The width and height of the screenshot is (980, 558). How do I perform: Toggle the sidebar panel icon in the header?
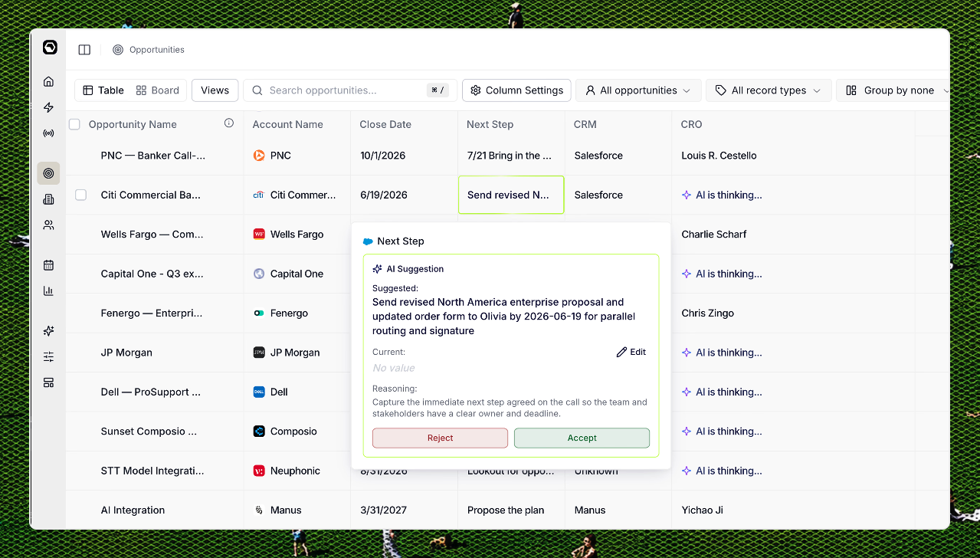[x=84, y=50]
